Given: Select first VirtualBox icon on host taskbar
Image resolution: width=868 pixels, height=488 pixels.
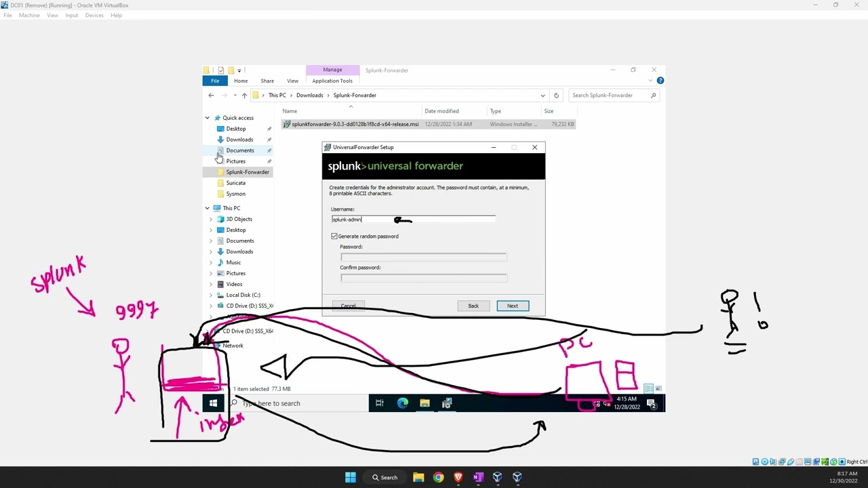Looking at the screenshot, I should 498,477.
